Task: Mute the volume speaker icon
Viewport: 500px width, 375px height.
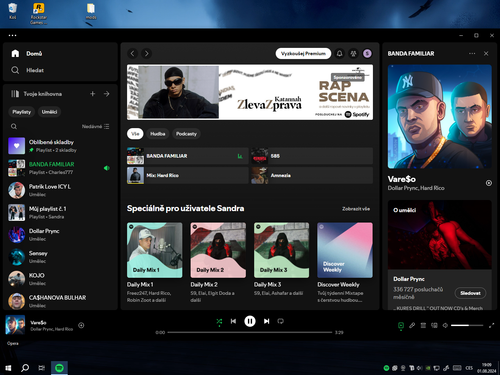Action: click(x=445, y=325)
